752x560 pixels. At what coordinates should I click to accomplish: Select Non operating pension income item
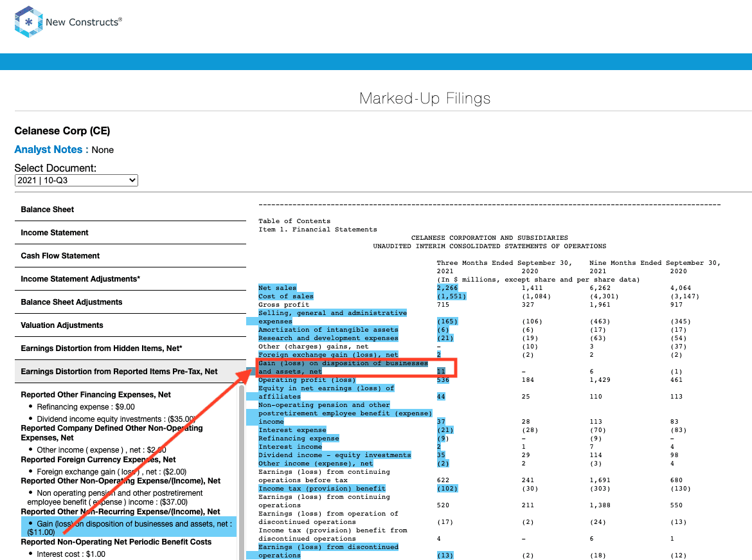click(x=115, y=498)
